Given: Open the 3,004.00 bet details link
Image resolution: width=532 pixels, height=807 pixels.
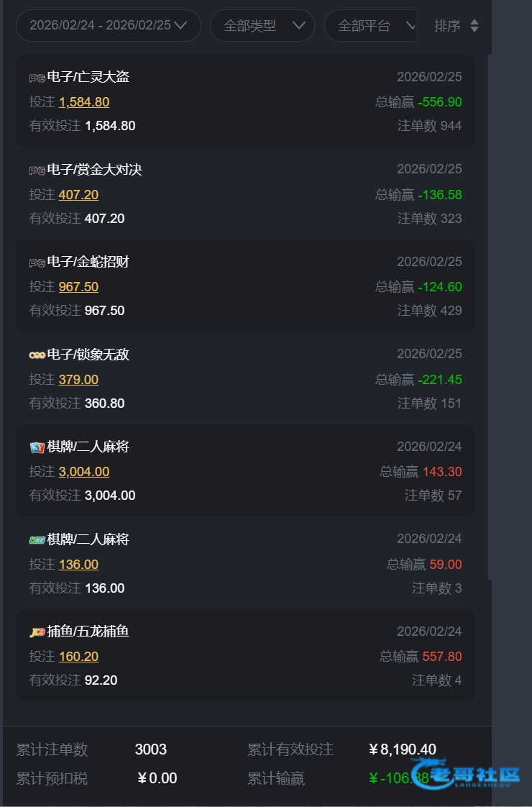Looking at the screenshot, I should [84, 472].
